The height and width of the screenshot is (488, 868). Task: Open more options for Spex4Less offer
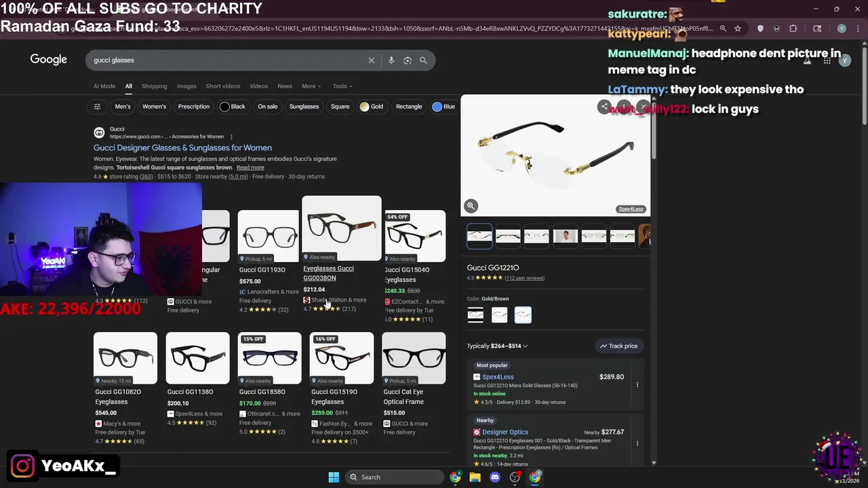[637, 385]
